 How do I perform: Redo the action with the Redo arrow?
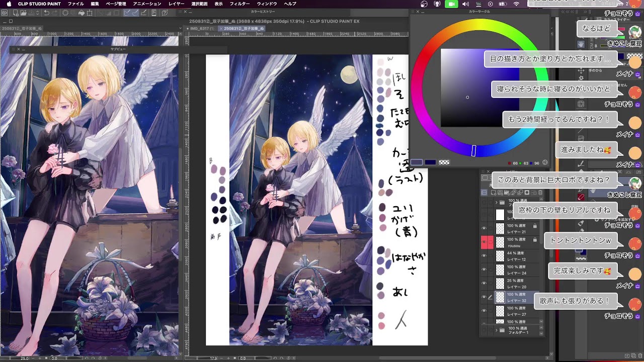pos(55,13)
